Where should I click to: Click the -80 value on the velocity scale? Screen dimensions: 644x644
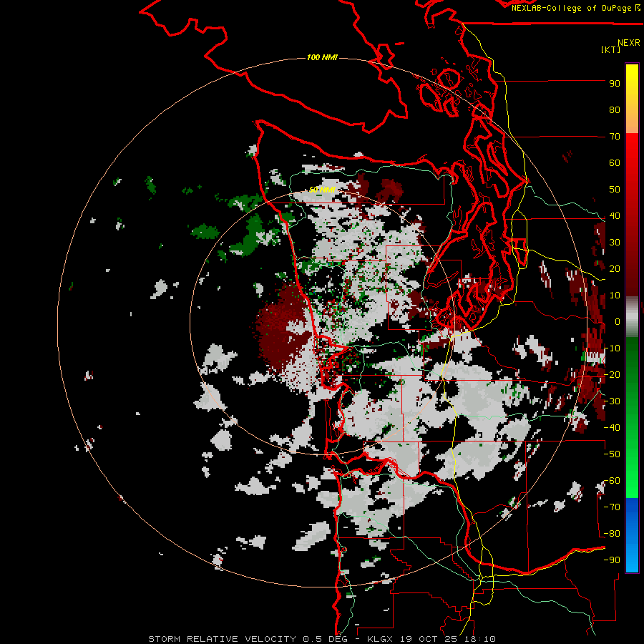[x=612, y=534]
